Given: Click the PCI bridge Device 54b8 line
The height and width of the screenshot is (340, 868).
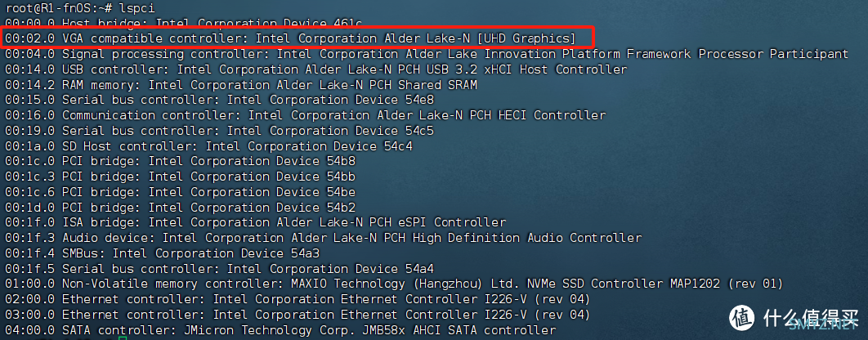Looking at the screenshot, I should [x=180, y=161].
